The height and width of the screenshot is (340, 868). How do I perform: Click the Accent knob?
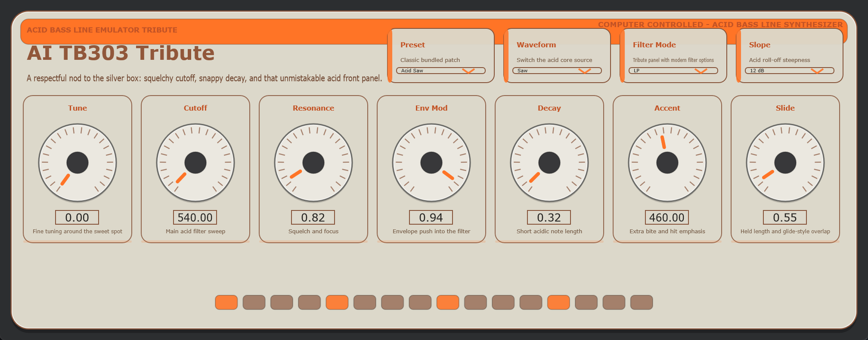click(667, 163)
